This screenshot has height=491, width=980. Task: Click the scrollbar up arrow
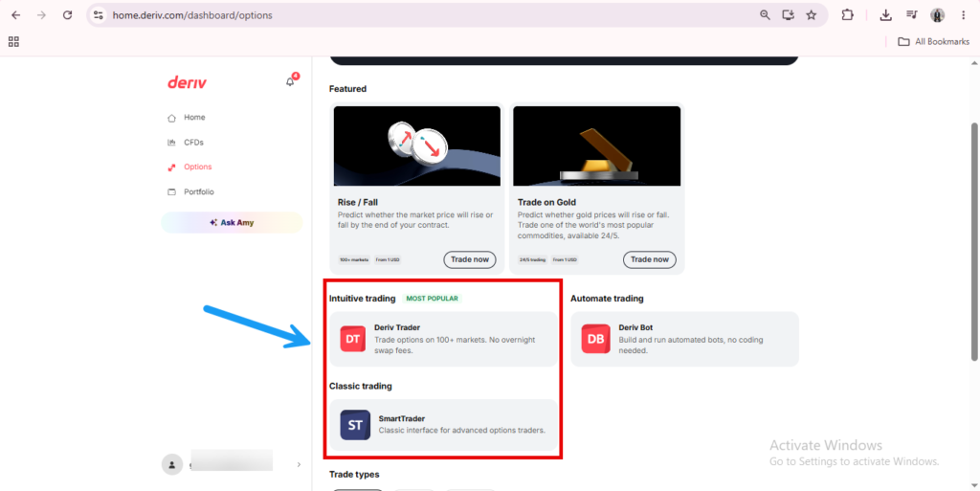pyautogui.click(x=974, y=63)
